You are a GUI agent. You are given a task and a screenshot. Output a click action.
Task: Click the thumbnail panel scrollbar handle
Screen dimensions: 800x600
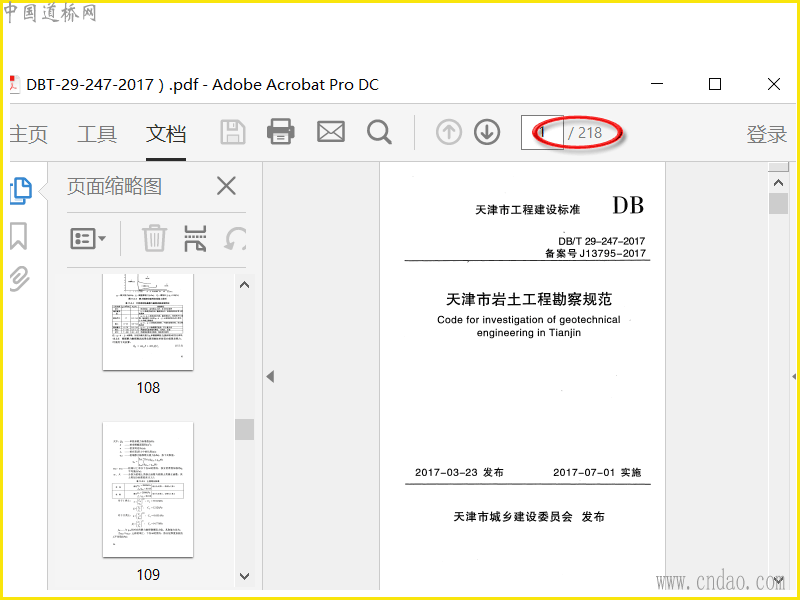244,429
